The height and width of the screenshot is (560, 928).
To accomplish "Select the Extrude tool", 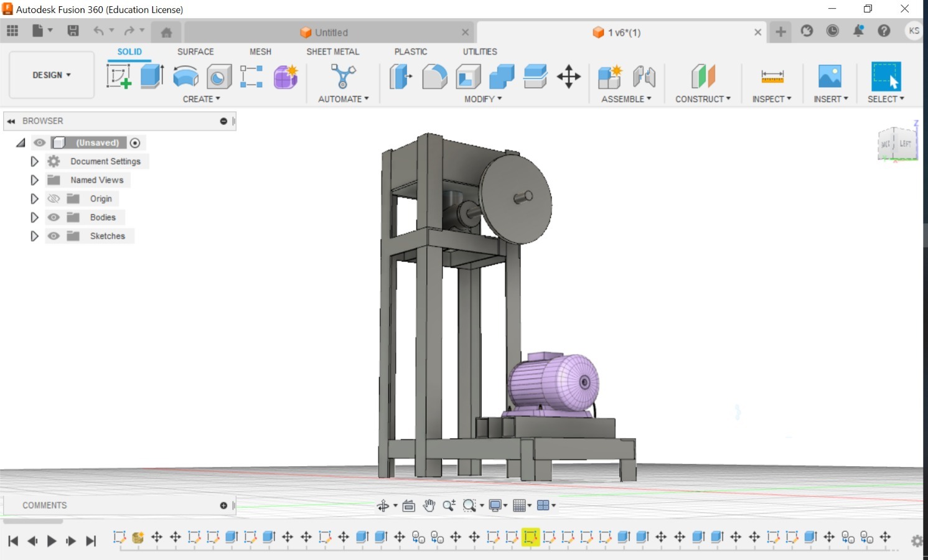I will (152, 77).
